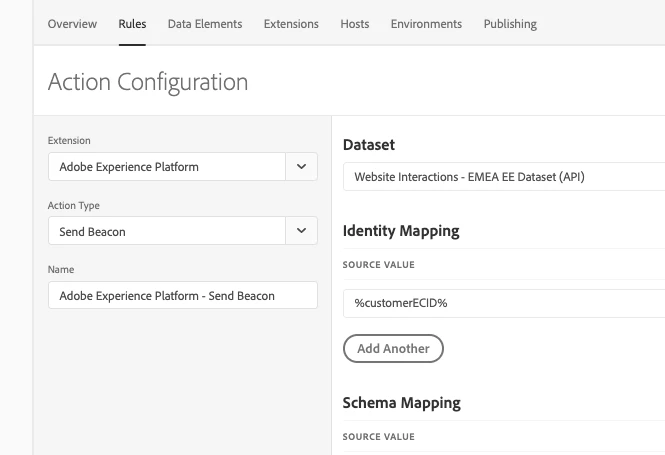
Task: Focus the %customerECID% source value field
Action: tap(503, 301)
